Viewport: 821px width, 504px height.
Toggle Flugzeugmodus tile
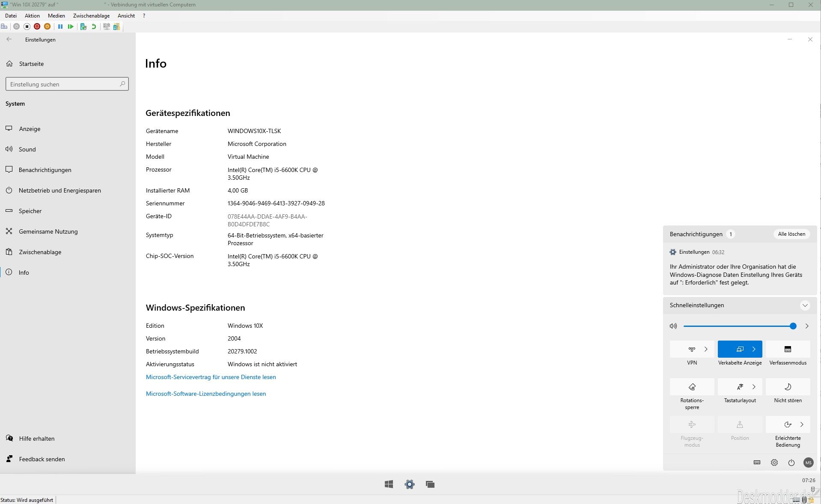692,424
